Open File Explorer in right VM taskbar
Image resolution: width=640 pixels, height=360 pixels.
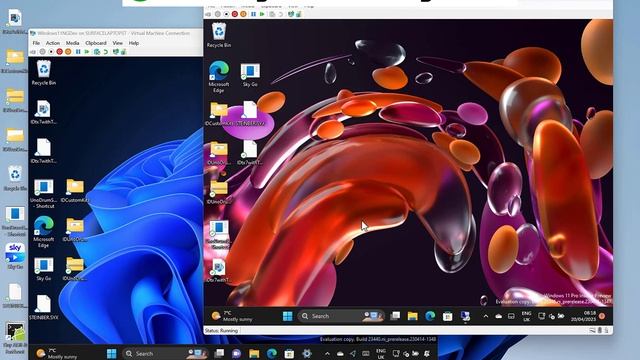(x=413, y=316)
